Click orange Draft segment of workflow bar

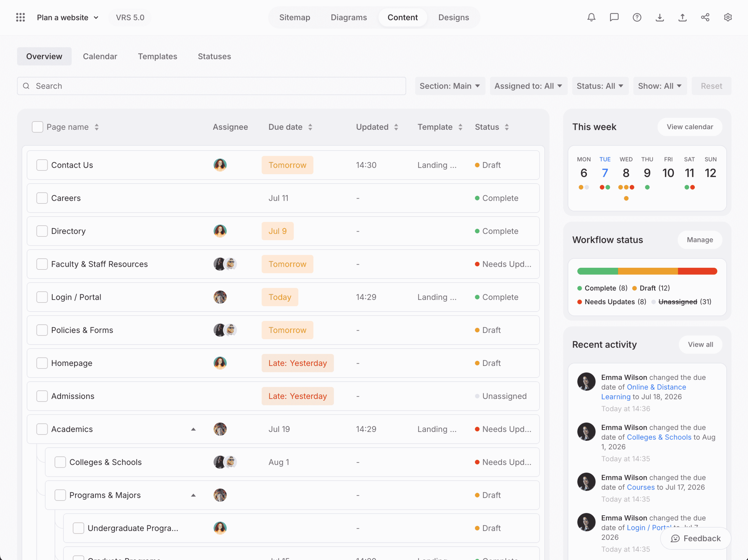(648, 271)
